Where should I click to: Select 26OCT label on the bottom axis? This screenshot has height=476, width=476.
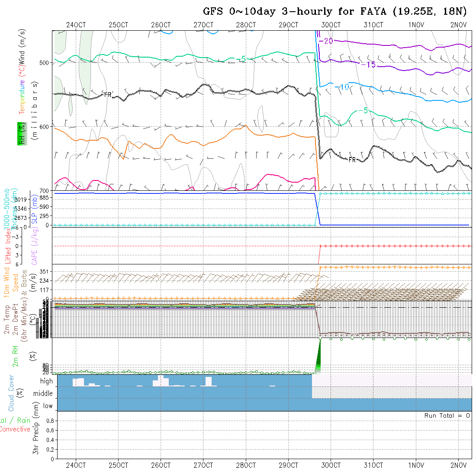click(161, 465)
